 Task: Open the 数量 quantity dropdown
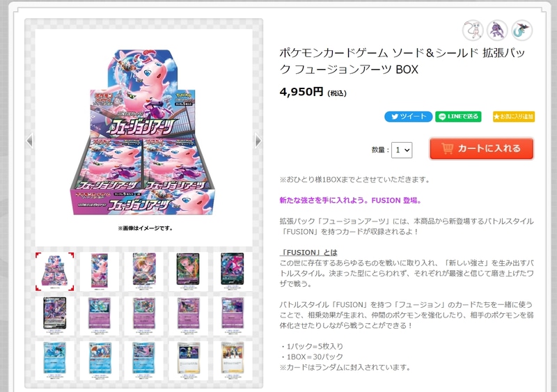(x=402, y=150)
